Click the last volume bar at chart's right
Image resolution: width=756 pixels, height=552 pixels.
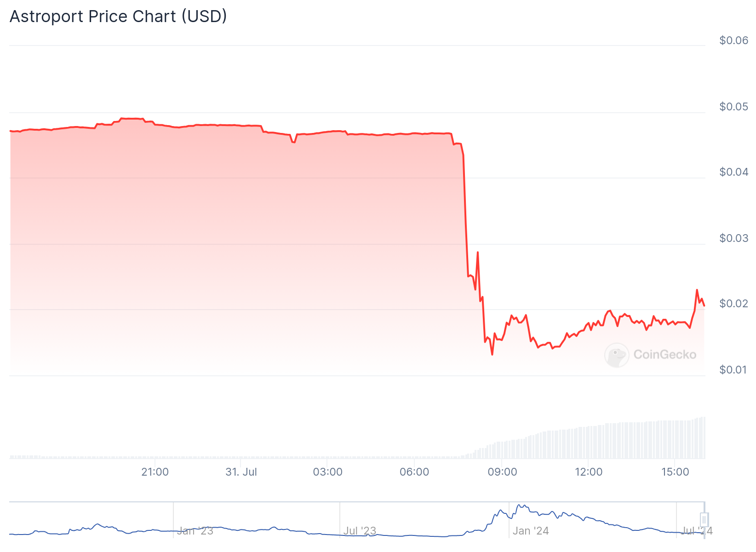[x=704, y=437]
